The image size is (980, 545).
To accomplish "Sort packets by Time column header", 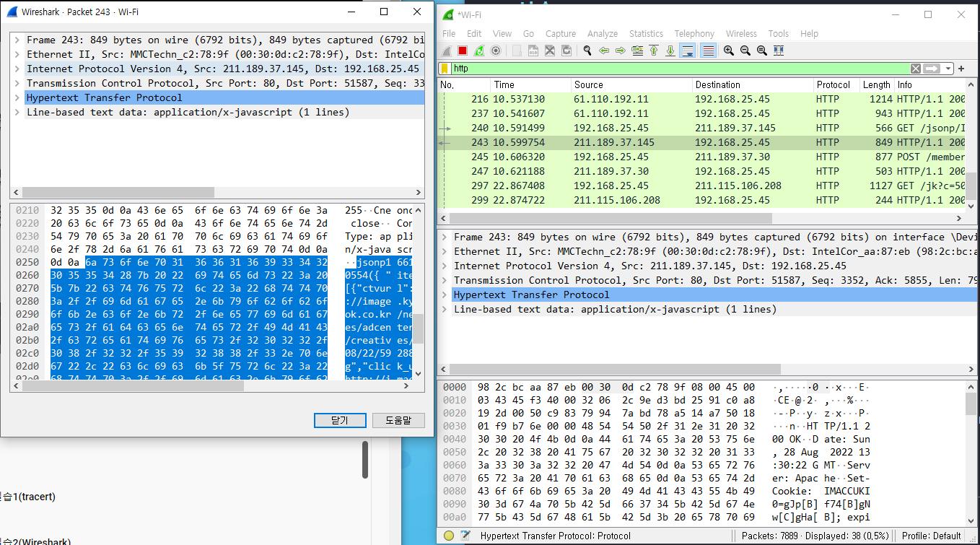I will click(x=530, y=84).
